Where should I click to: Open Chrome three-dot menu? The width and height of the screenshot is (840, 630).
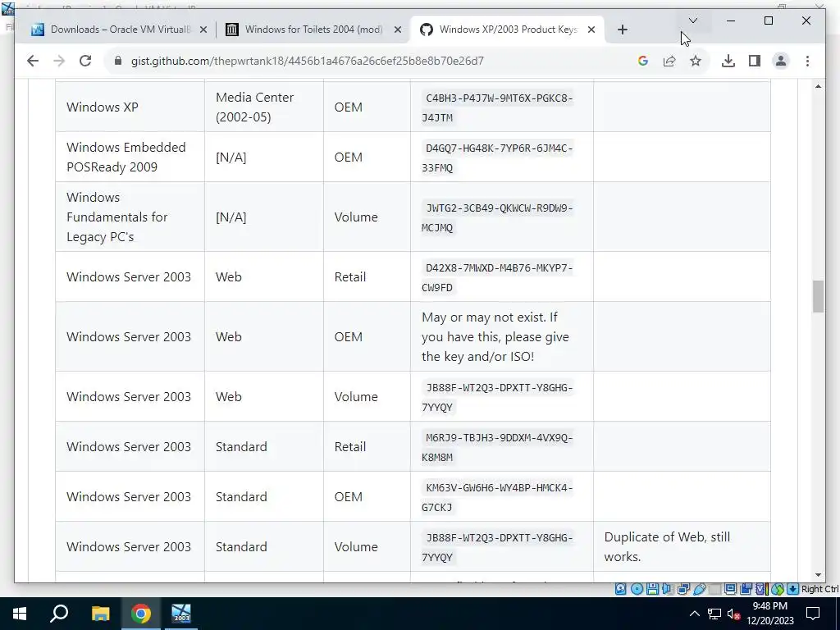[x=807, y=61]
